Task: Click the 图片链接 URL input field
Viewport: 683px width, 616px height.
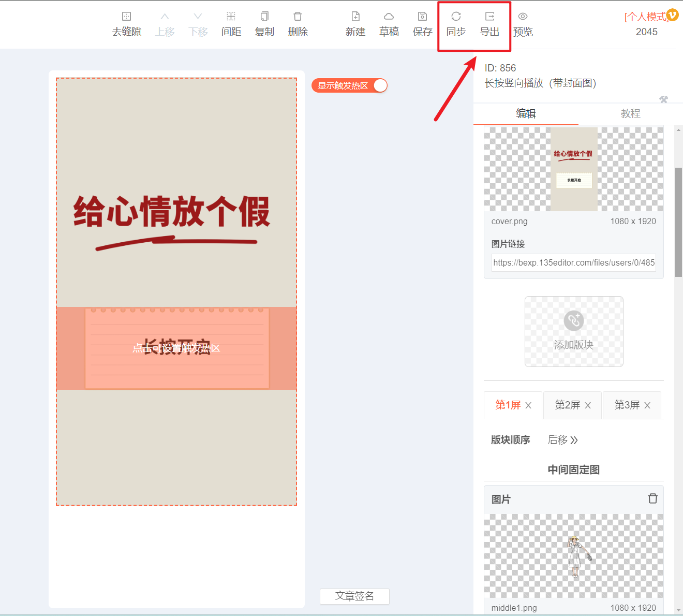Action: (574, 262)
